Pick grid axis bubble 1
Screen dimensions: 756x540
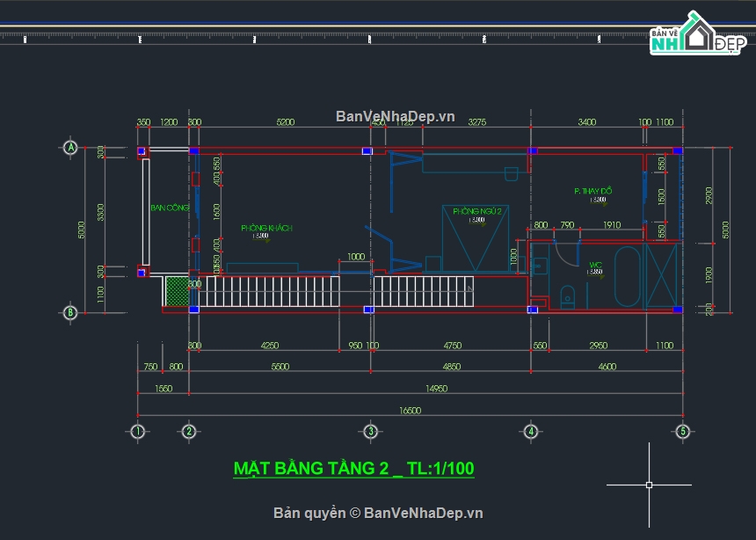click(137, 431)
